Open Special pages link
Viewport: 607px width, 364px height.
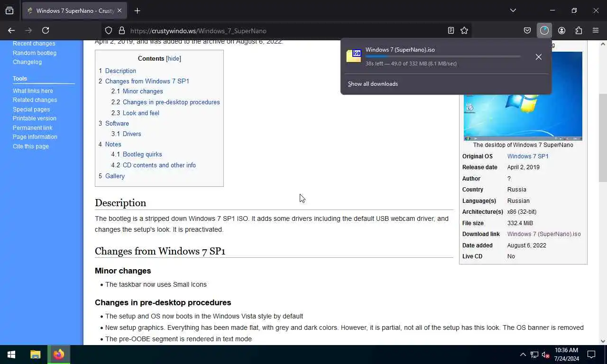coord(31,109)
